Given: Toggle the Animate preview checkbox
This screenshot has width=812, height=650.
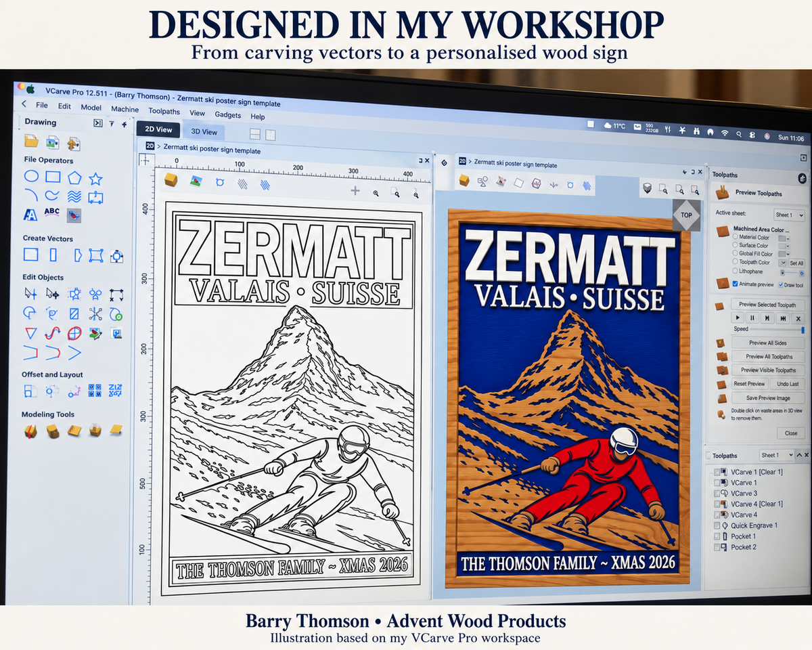Looking at the screenshot, I should (735, 284).
